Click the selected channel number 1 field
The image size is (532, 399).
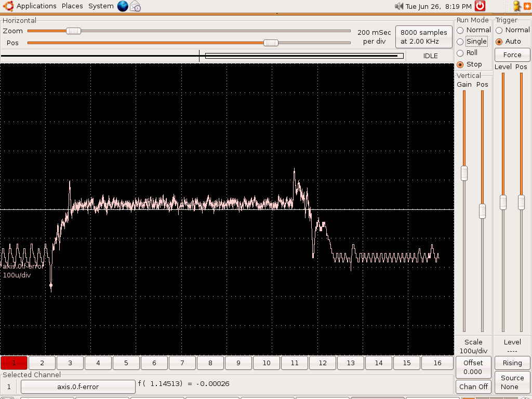tap(9, 387)
